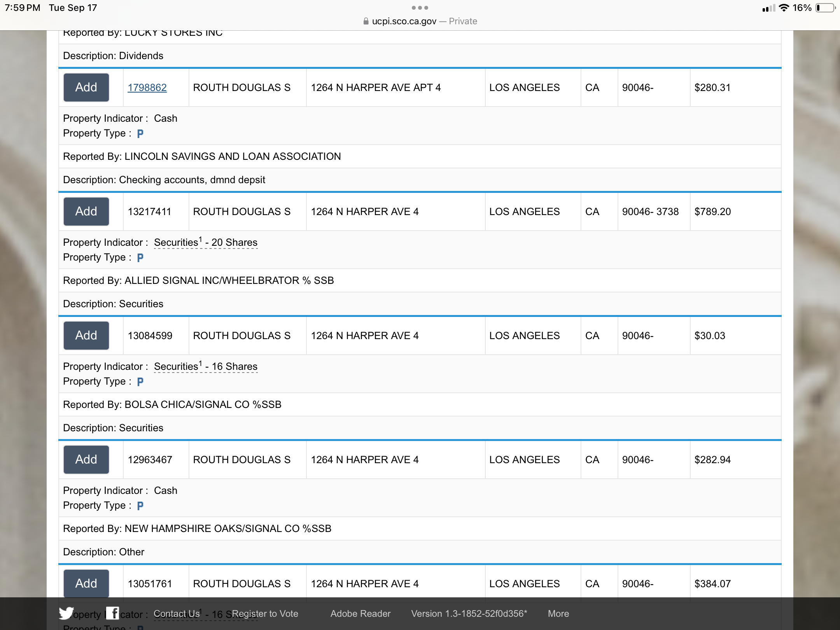840x630 pixels.
Task: Select the amount $280.31
Action: tap(713, 87)
